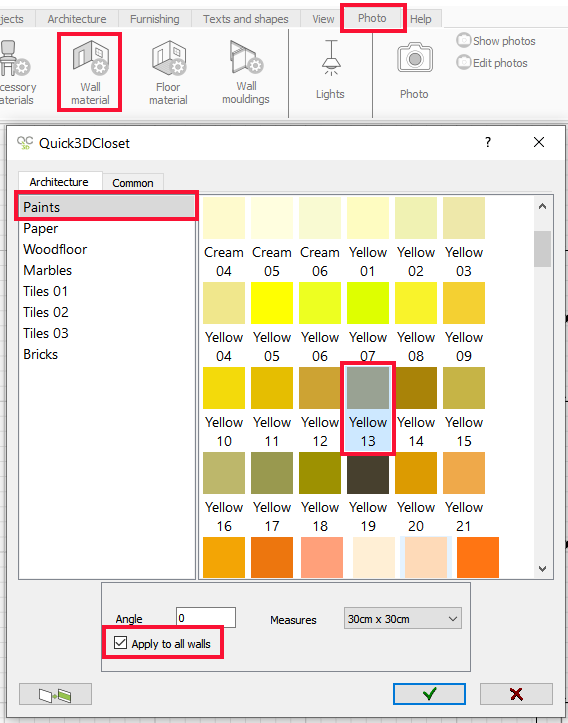568x723 pixels.
Task: Click the dialog help question mark
Action: 488,142
